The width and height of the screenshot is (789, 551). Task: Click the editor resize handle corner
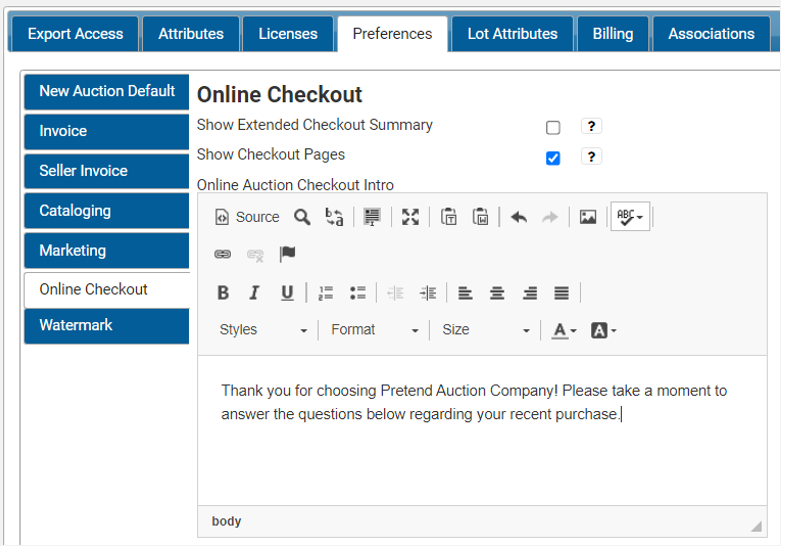point(756,526)
